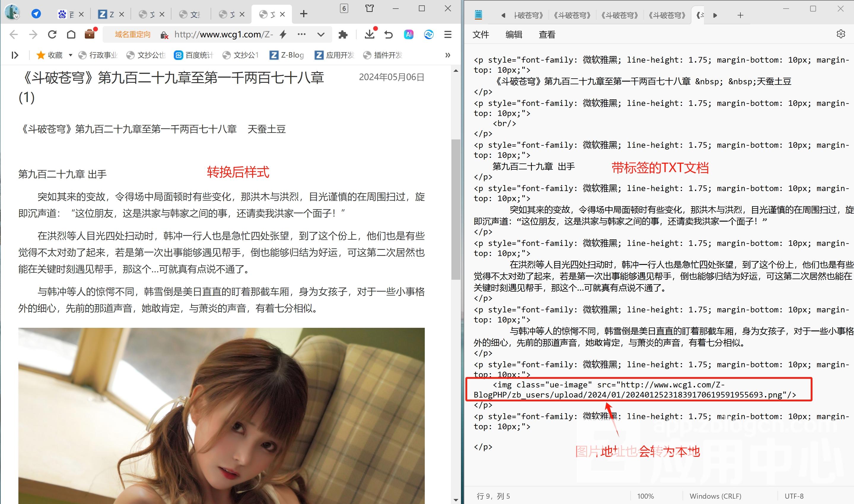Go back with the browser back arrow
Screen dimensions: 854x504
click(x=14, y=34)
